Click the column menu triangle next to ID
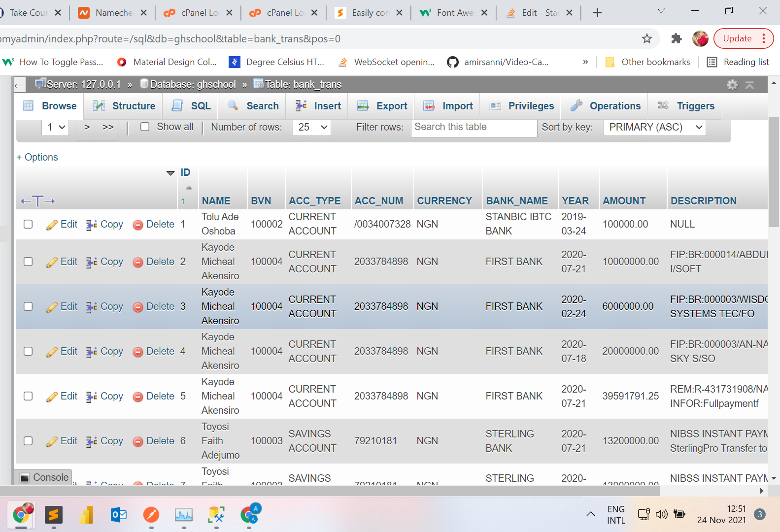This screenshot has width=780, height=532. coord(170,173)
